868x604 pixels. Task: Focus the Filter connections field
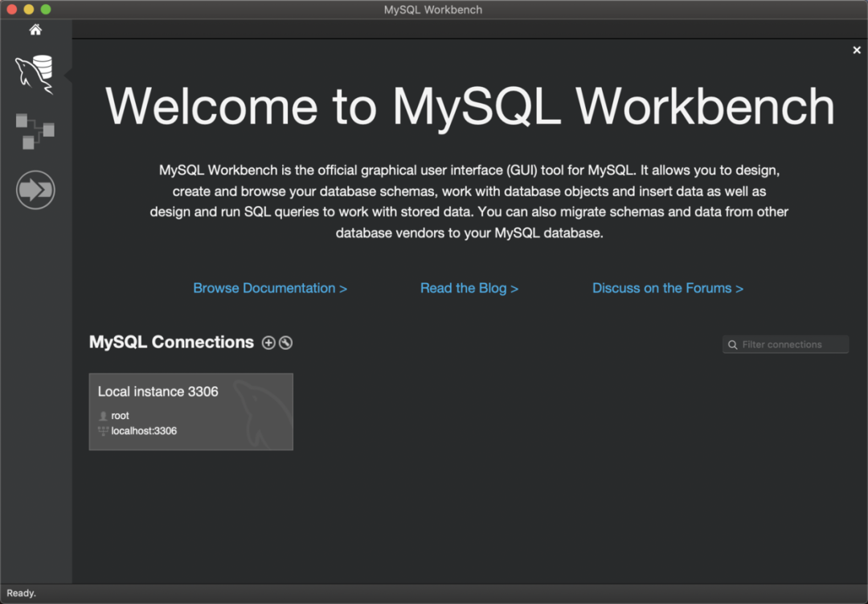point(785,345)
